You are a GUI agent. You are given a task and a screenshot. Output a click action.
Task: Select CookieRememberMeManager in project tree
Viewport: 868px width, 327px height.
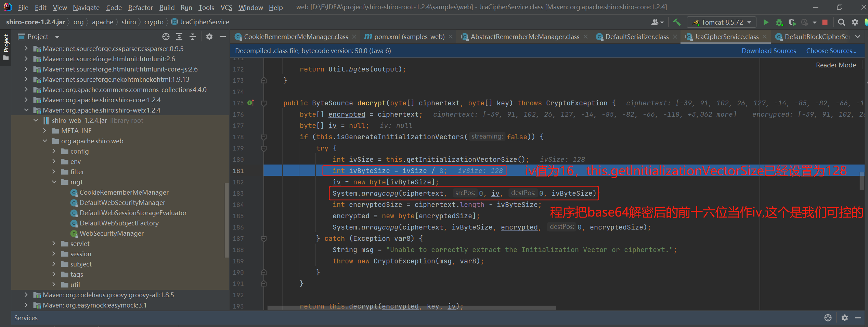click(124, 192)
